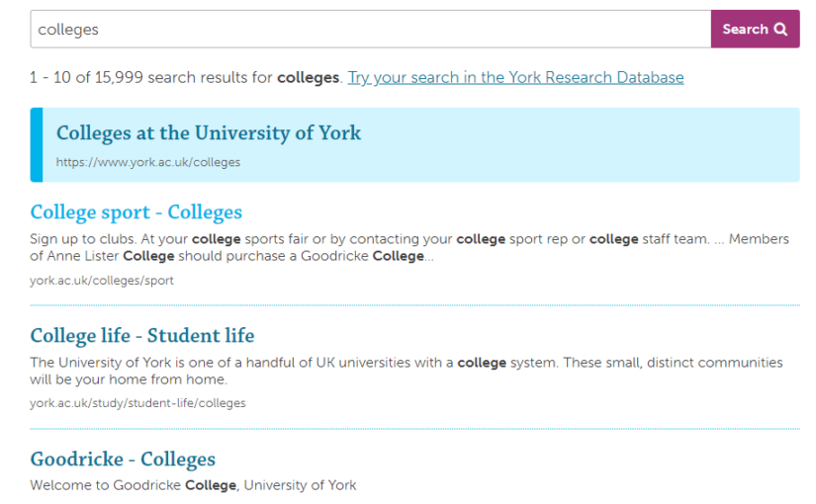This screenshot has height=504, width=816.
Task: Click the york.ac.uk/colleges/sport URL text
Action: pos(102,281)
